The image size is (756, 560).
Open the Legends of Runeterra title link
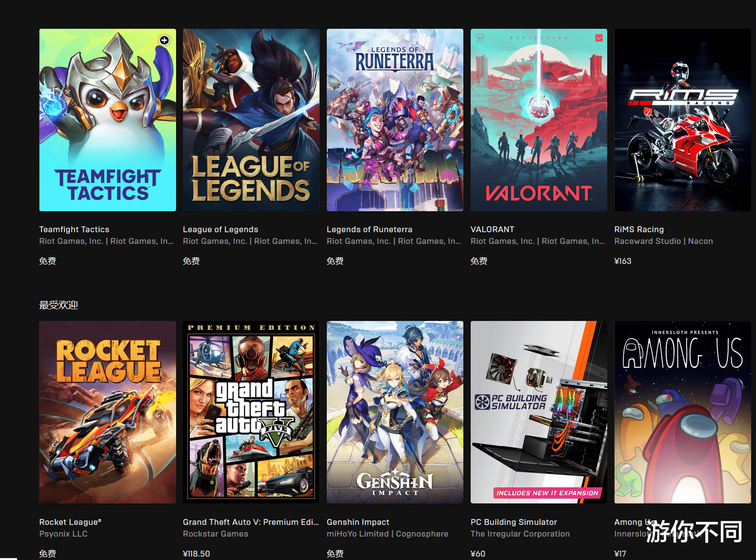tap(370, 229)
